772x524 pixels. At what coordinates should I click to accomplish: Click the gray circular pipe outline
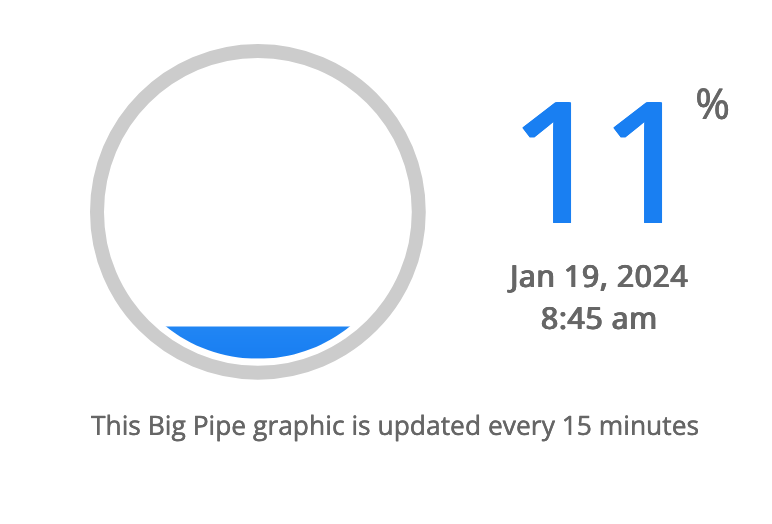coord(98,211)
